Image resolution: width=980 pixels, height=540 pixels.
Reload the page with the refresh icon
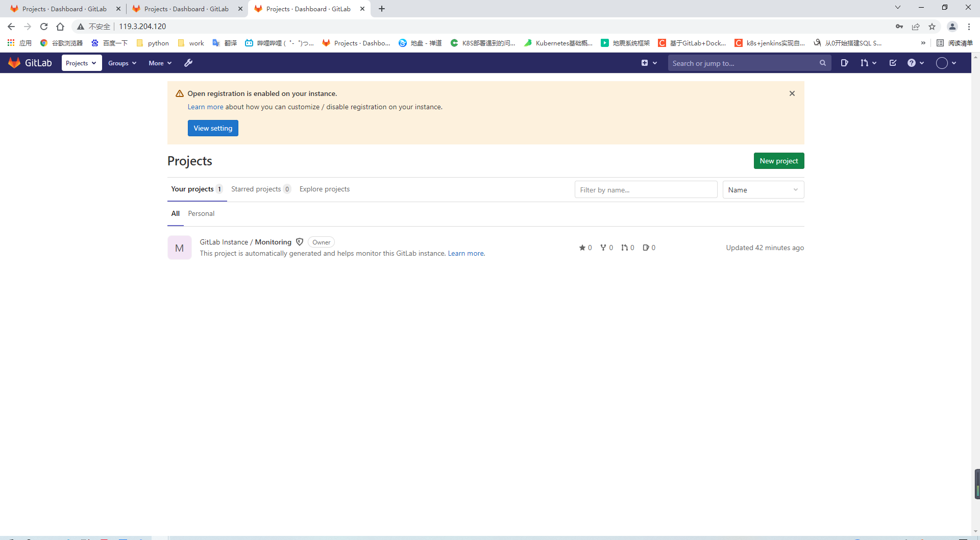(44, 26)
